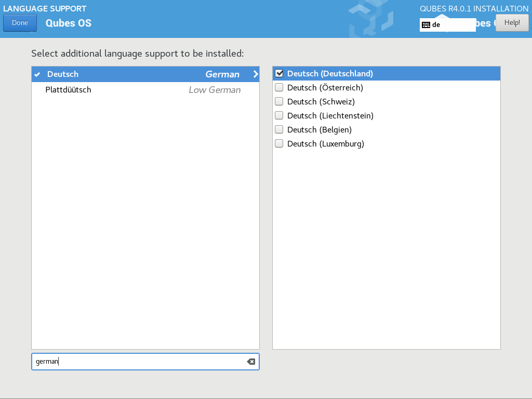Select Plattdüütsch in the language list

point(104,89)
